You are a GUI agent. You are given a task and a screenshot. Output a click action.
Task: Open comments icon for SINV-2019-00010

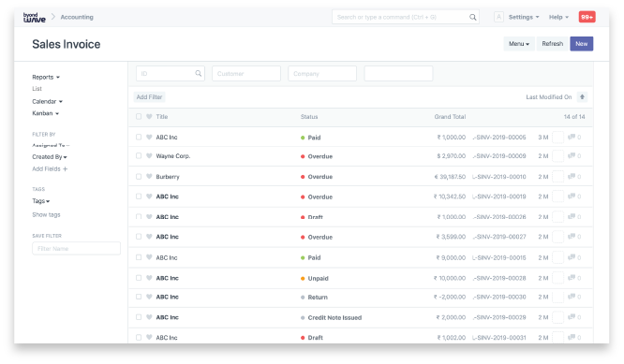pos(572,177)
